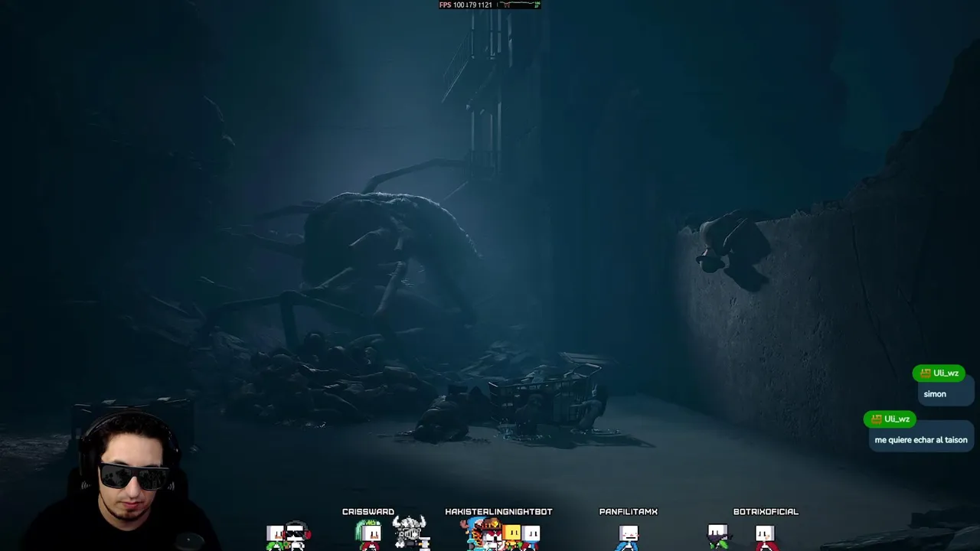Click the HAKISTERLINGNIGHTBOT viewer name label
Screen dimensions: 980x551
pyautogui.click(x=498, y=512)
